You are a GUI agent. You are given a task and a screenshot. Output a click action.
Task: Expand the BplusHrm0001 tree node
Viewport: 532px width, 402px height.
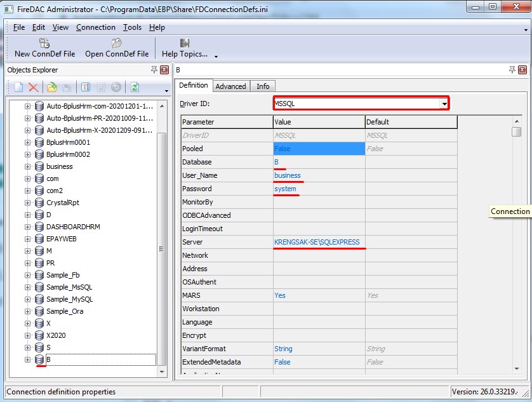(27, 142)
